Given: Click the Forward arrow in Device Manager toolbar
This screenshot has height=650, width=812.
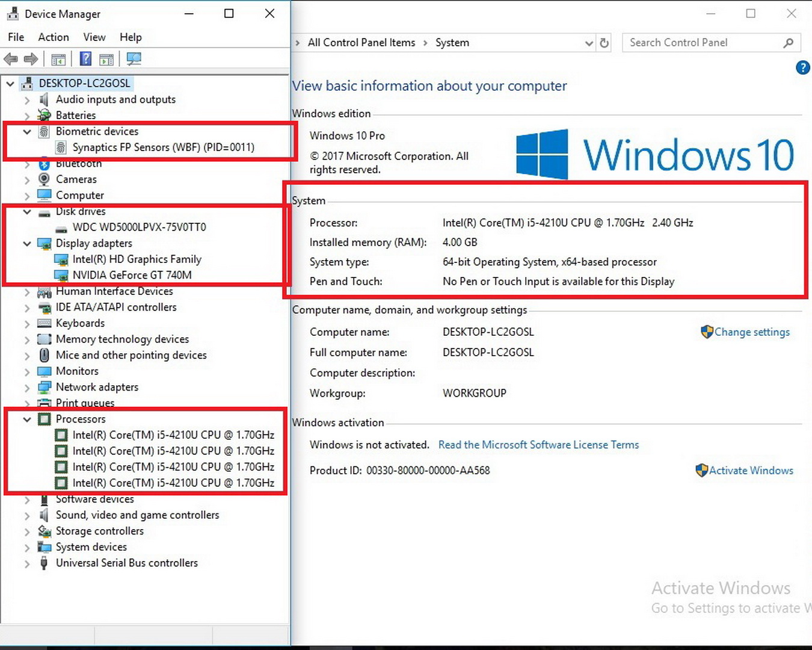Looking at the screenshot, I should tap(31, 59).
